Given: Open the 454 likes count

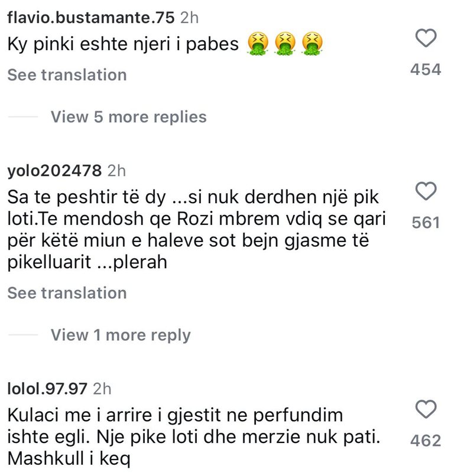Looking at the screenshot, I should (426, 70).
